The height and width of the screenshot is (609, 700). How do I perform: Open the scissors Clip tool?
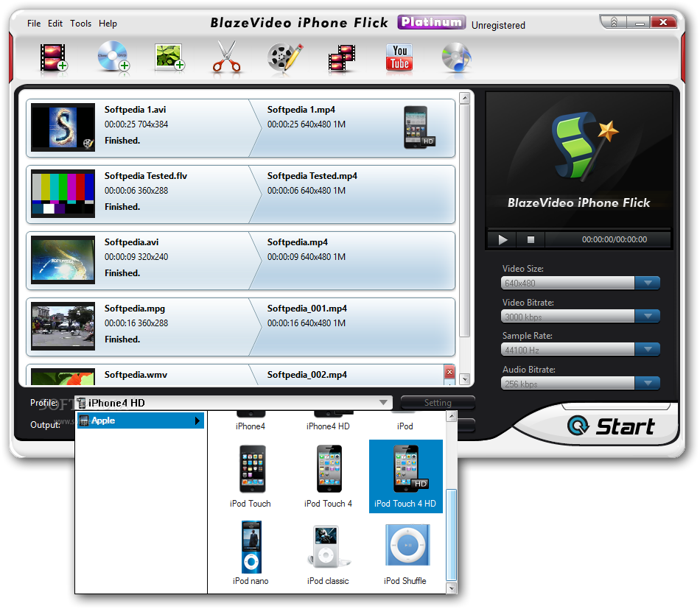(227, 57)
